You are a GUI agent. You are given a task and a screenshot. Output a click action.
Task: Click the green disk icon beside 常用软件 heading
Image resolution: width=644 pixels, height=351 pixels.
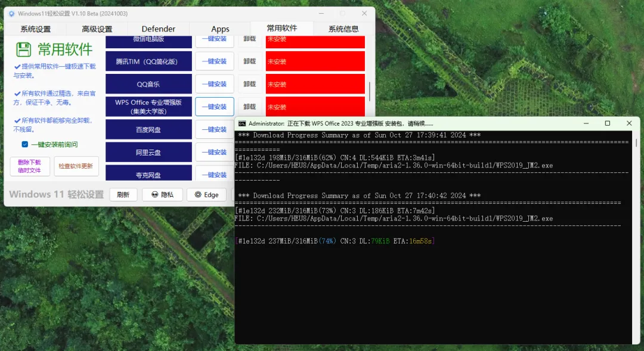(23, 50)
